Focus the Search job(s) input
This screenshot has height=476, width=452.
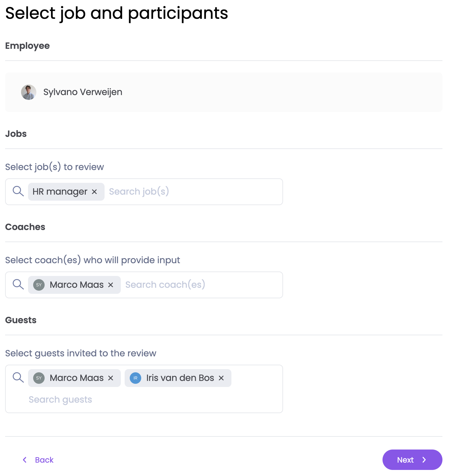[191, 192]
